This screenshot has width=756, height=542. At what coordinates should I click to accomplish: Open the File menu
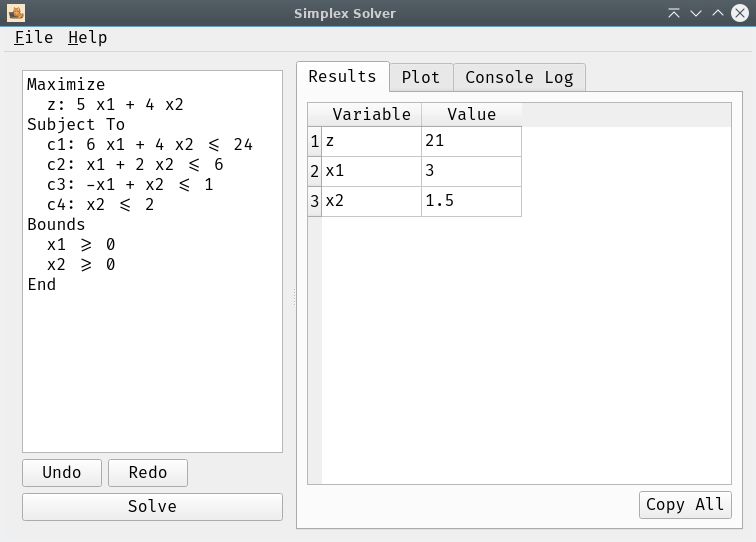34,38
